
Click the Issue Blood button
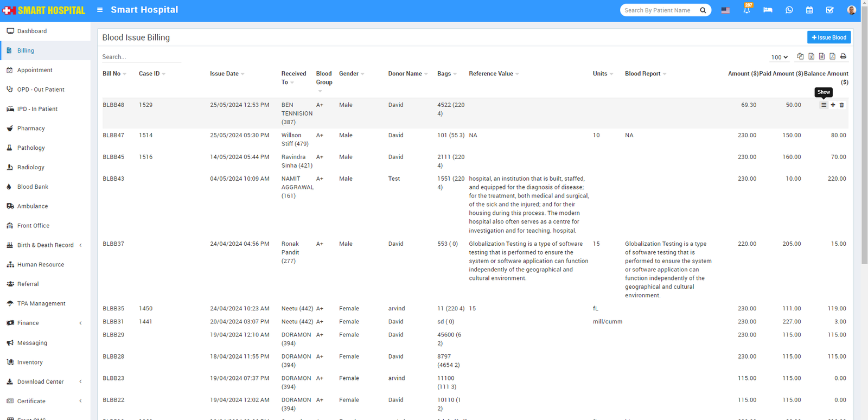point(828,37)
